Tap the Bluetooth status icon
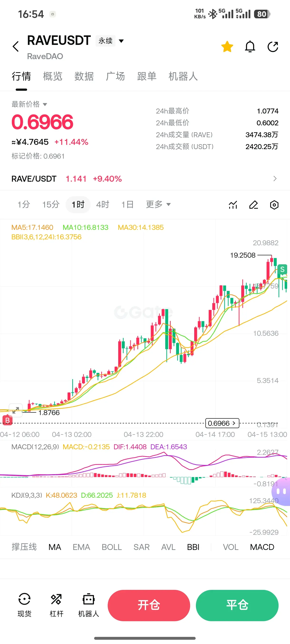Screen dimensions: 290x644 tap(213, 14)
